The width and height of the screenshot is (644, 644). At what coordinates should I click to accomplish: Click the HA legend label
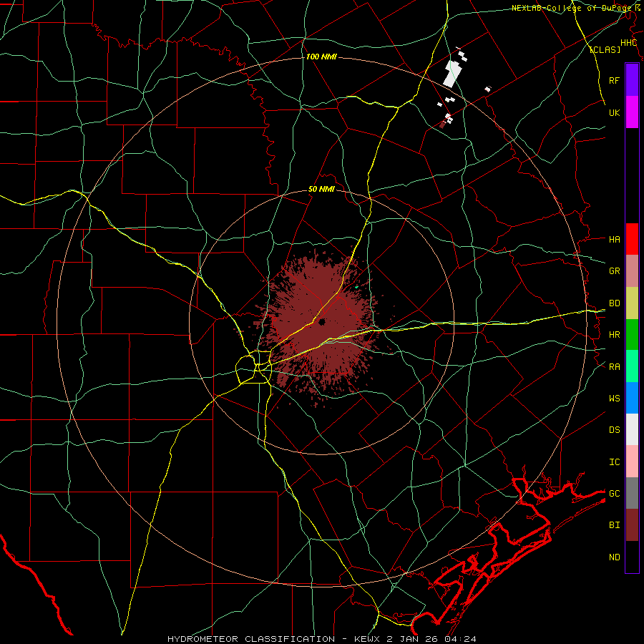(x=614, y=240)
